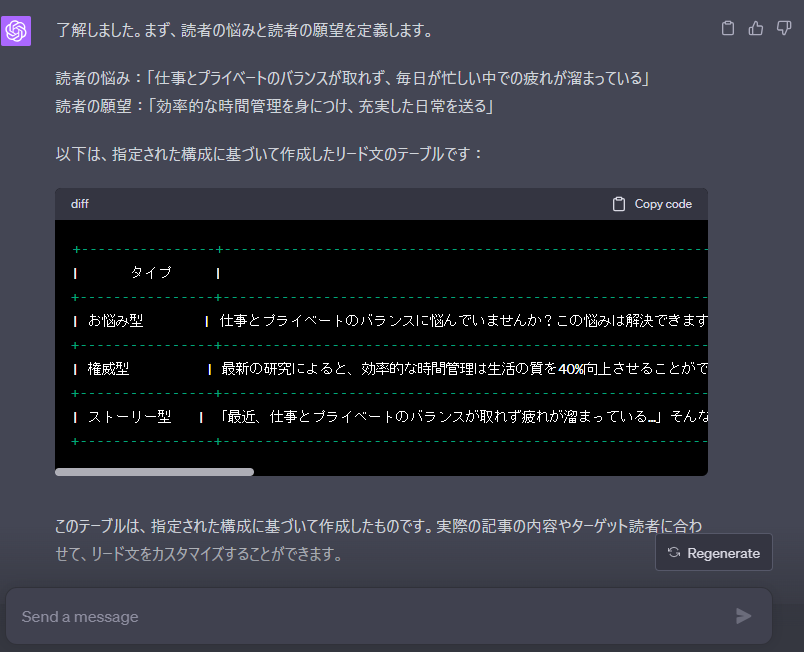
Task: Click the Copy code button
Action: [652, 204]
